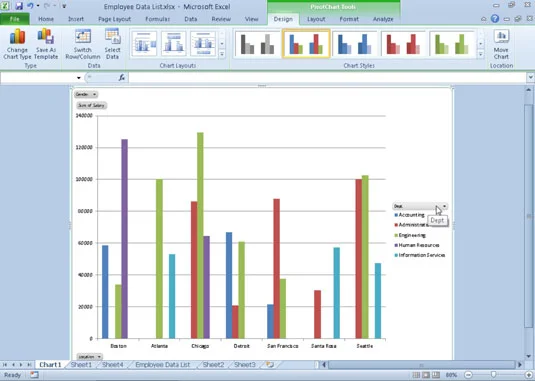Switch to Page Layout view icon

pyautogui.click(x=426, y=375)
